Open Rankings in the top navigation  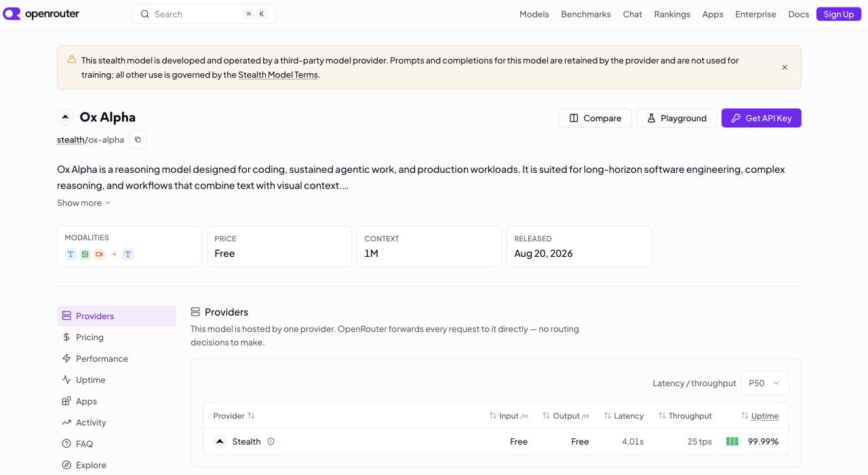(x=672, y=14)
